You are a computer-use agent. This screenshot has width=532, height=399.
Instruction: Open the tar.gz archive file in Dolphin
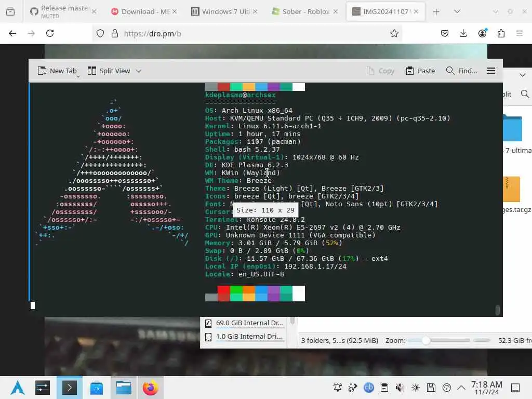point(512,189)
